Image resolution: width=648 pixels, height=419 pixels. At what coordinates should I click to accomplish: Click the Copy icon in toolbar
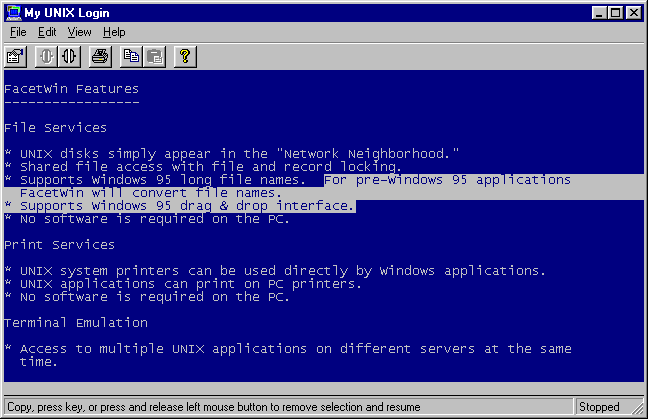[x=131, y=56]
